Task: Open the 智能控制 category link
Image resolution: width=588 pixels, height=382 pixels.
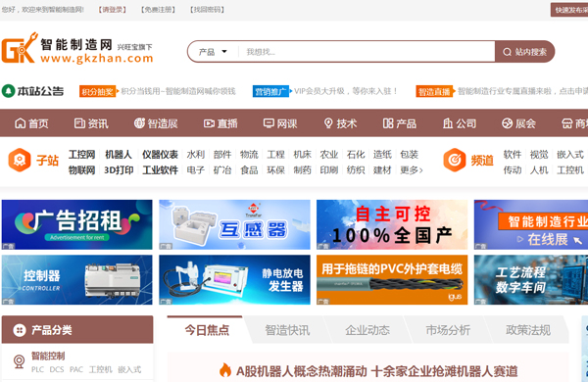Action: pos(48,356)
